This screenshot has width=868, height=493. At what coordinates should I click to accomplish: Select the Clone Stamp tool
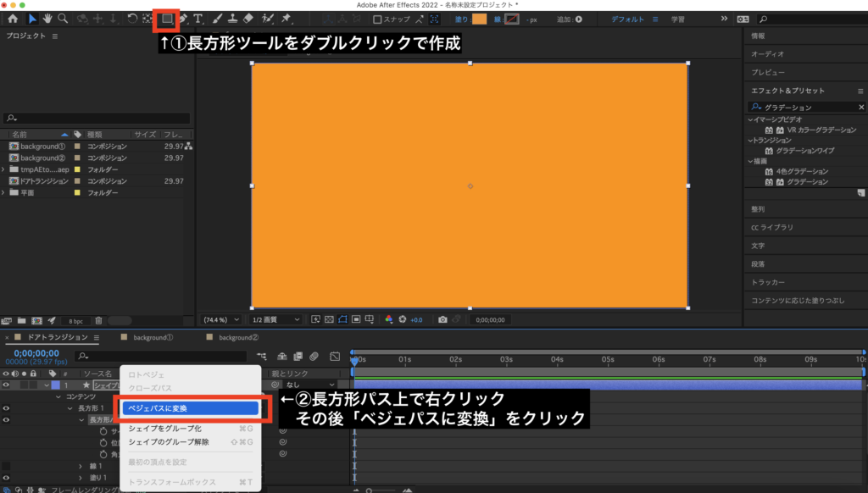point(232,18)
